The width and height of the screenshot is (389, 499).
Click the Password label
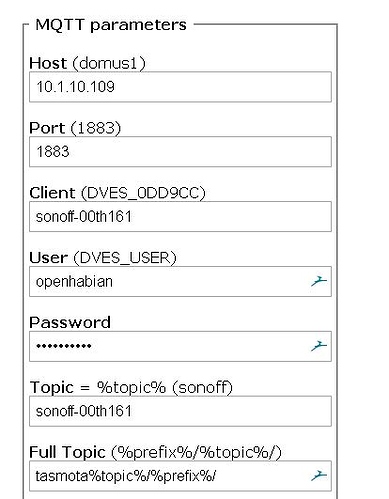pyautogui.click(x=70, y=322)
